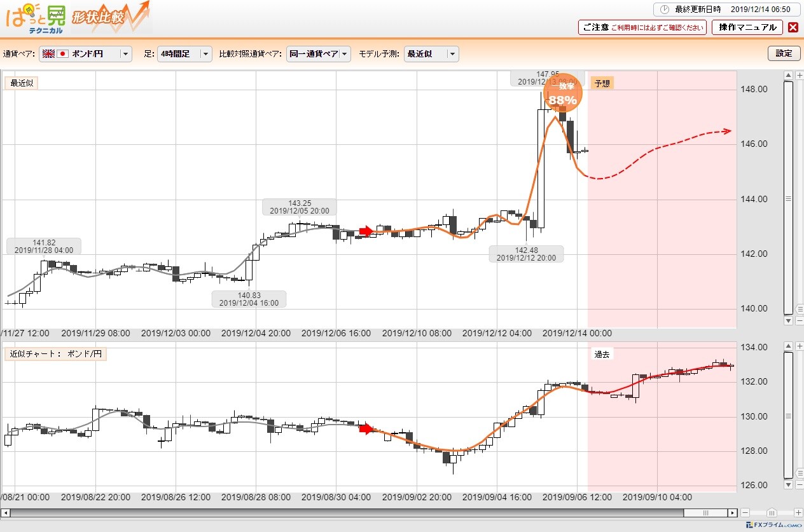
Task: Close the chart window with red X
Action: [793, 27]
